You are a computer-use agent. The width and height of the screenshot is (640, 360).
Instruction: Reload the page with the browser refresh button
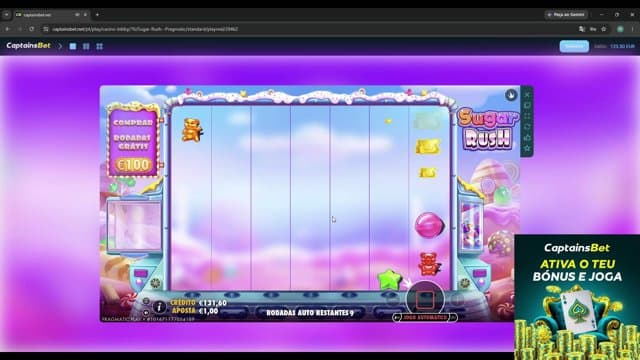pos(32,29)
